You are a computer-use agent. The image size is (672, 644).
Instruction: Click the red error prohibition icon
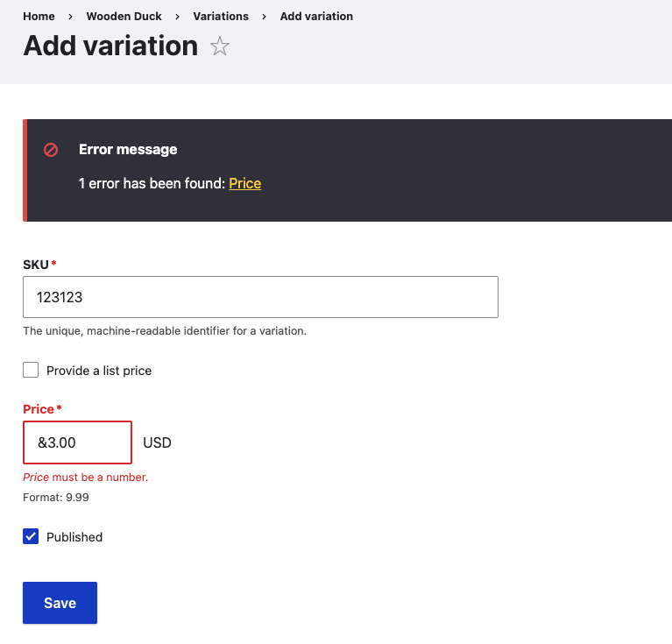click(51, 150)
